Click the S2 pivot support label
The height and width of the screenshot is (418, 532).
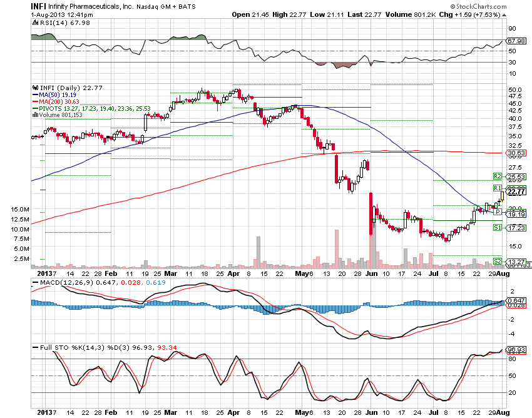point(498,262)
